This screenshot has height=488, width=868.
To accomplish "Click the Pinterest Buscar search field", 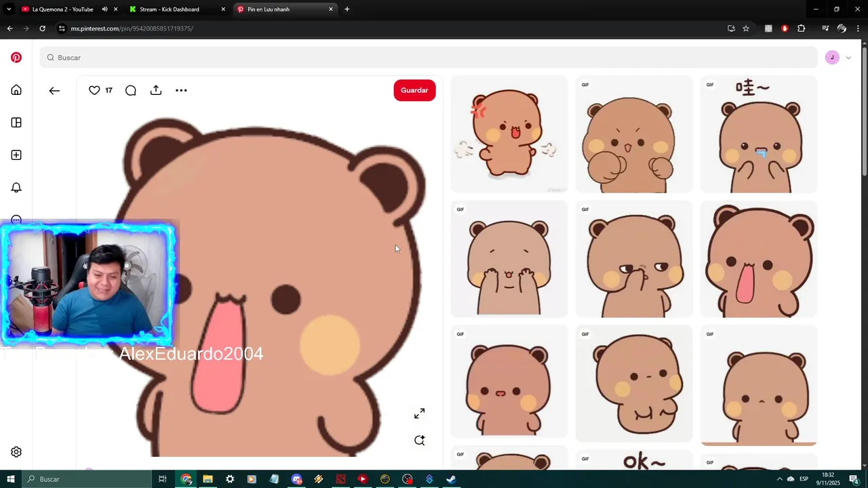I will coord(429,58).
